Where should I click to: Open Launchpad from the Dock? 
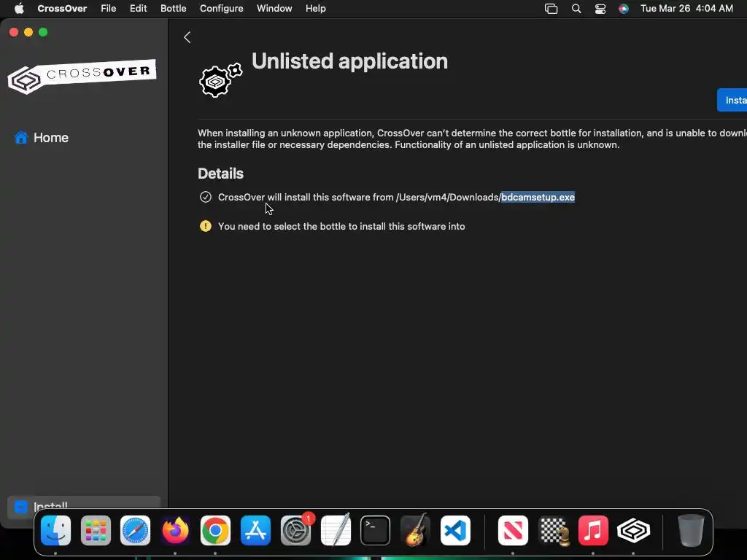[x=96, y=531]
